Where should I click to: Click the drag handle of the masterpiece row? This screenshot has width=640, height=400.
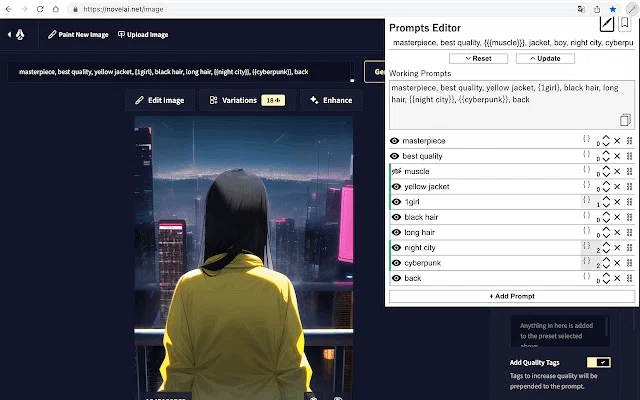pos(629,141)
